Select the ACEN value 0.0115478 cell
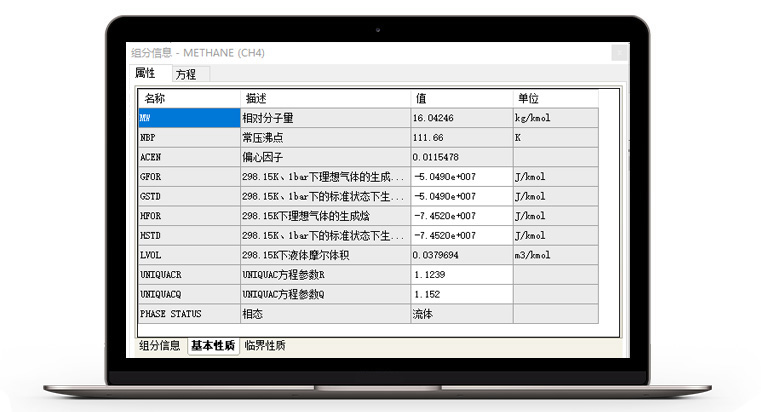The image size is (761, 412). [461, 158]
